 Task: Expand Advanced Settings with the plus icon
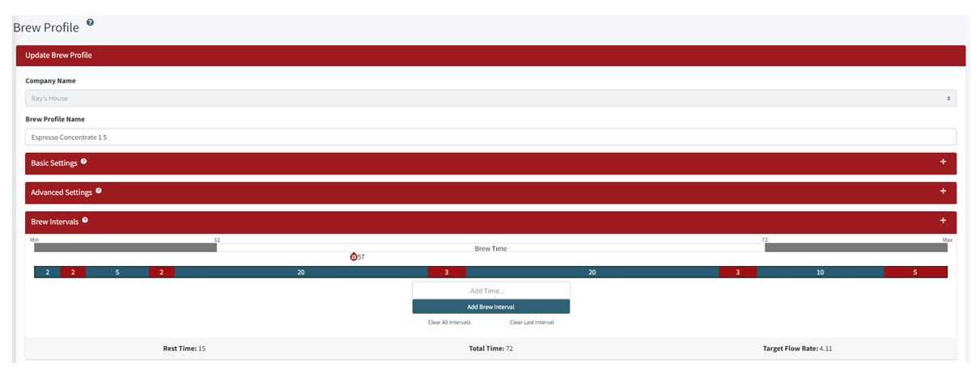tap(943, 192)
